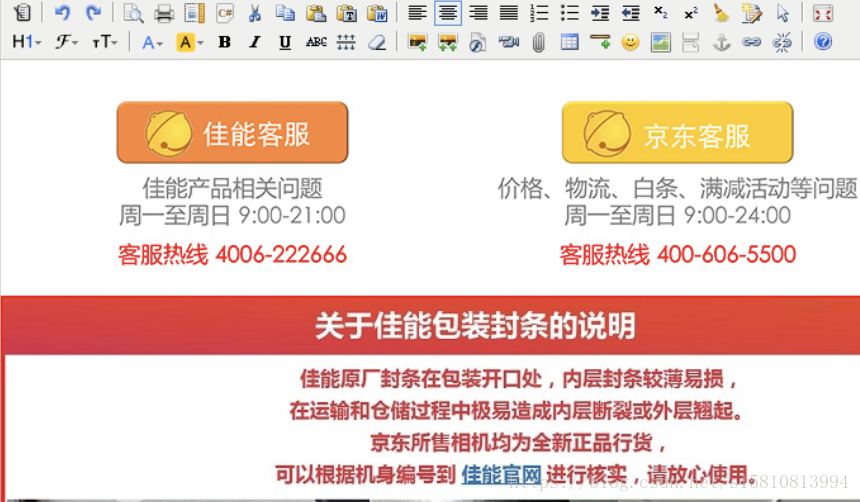The height and width of the screenshot is (502, 860).
Task: Click the printer icon to print
Action: coord(163,12)
